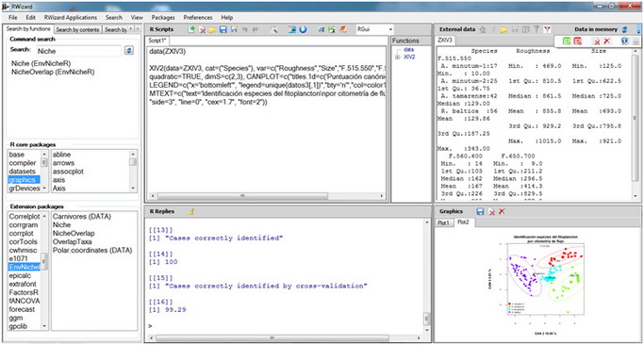Save the script with the blue floppy icon

(223, 29)
